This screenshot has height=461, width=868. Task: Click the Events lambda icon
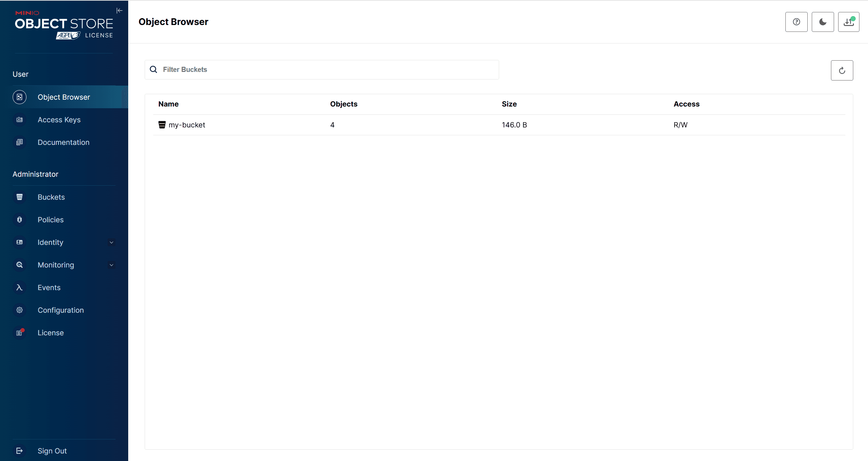(x=19, y=287)
